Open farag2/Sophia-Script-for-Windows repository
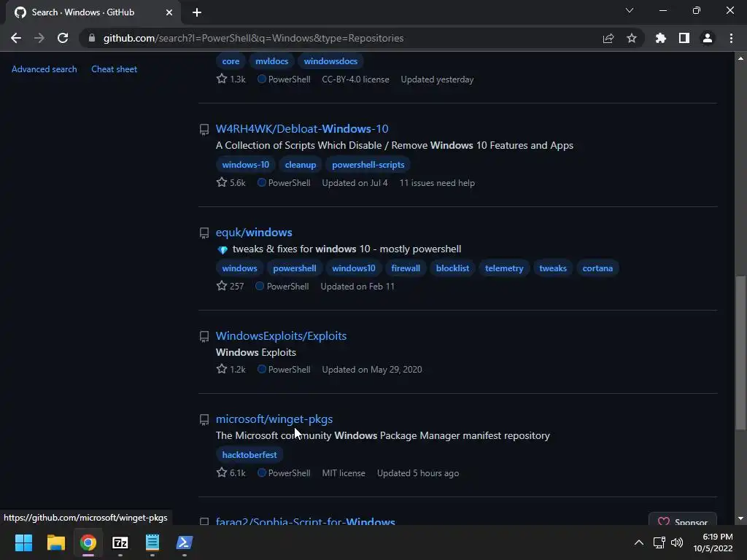 coord(306,521)
